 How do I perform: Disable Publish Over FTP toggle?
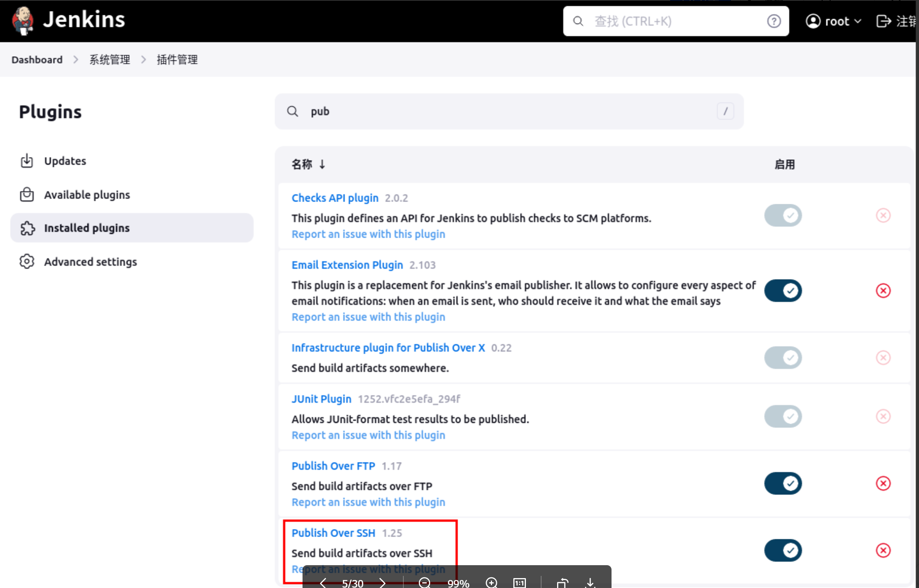coord(783,484)
